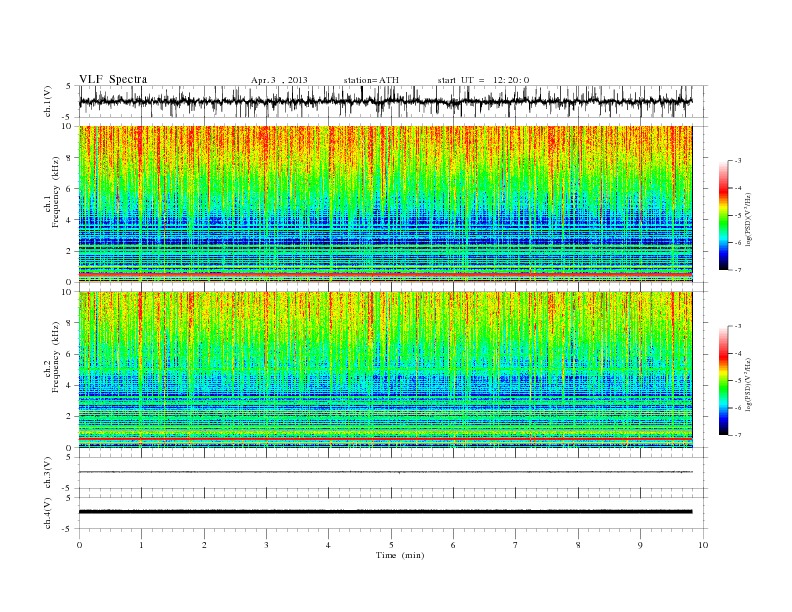This screenshot has height=612, width=792.
Task: Click the "-4" label on ch.2 color bar
Action: (737, 353)
